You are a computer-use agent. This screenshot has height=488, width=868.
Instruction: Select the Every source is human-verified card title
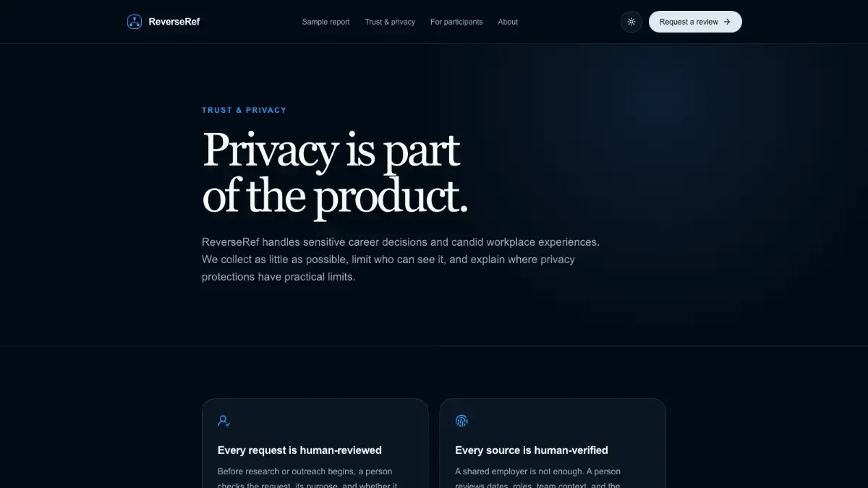pyautogui.click(x=532, y=450)
